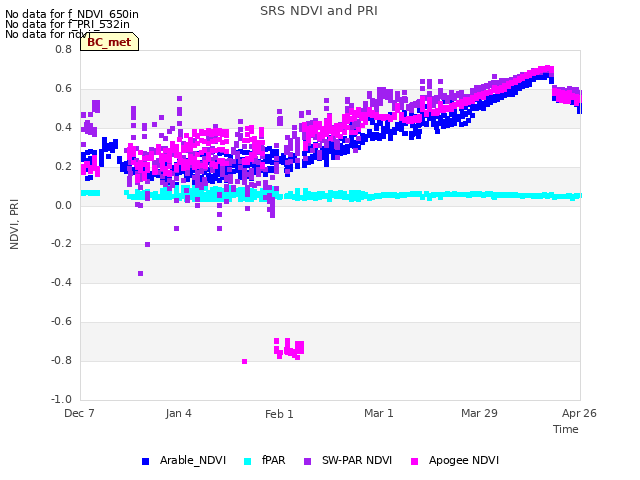
Task: Click the X-axis title Time
Action: pyautogui.click(x=566, y=429)
